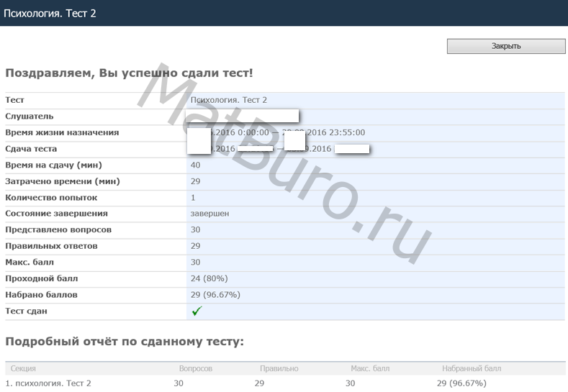Click the green checkmark beside Тест сдан
The height and width of the screenshot is (392, 568).
[x=197, y=311]
